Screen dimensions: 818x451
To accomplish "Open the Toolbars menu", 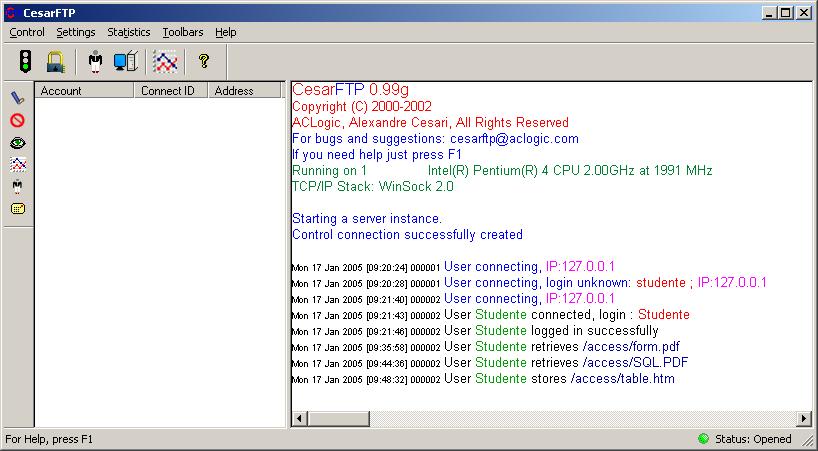I will (x=183, y=32).
